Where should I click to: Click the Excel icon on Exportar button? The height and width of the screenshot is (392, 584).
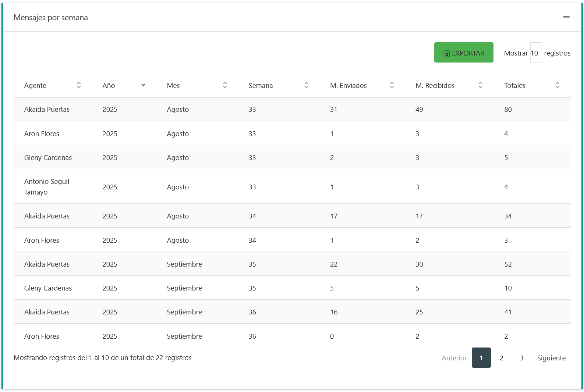click(446, 53)
